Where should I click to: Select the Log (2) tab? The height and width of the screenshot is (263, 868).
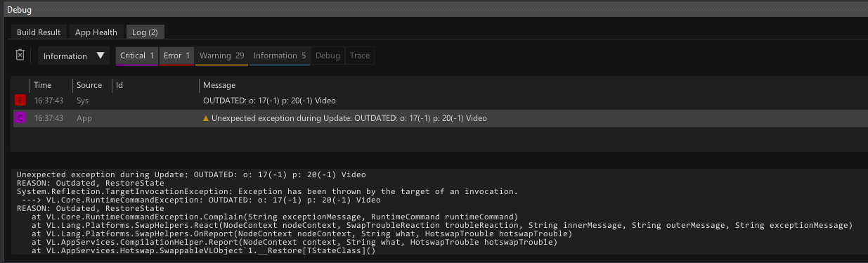(145, 32)
